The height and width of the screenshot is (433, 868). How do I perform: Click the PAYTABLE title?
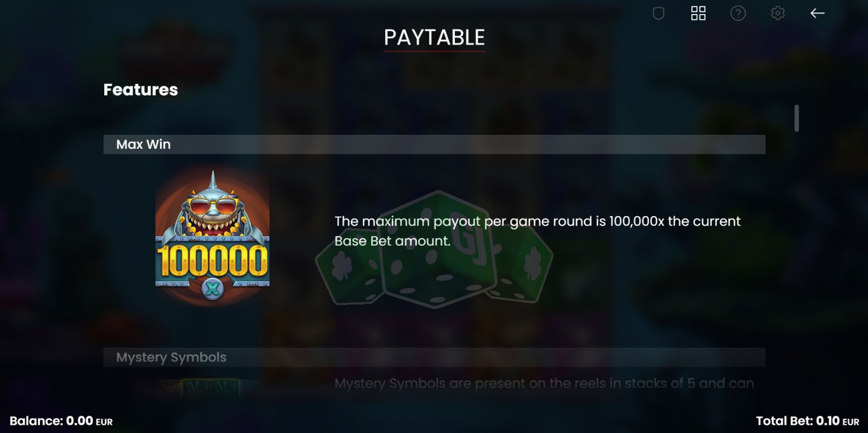(x=435, y=38)
